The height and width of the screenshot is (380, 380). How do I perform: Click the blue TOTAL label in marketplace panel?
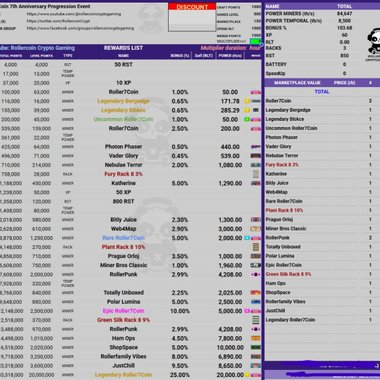[322, 92]
